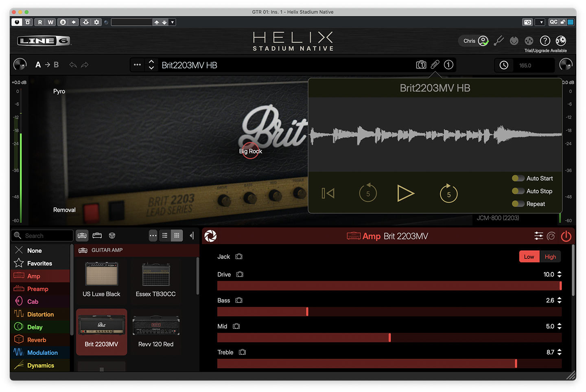
Task: Bypass the Amp block with power button
Action: coord(566,236)
